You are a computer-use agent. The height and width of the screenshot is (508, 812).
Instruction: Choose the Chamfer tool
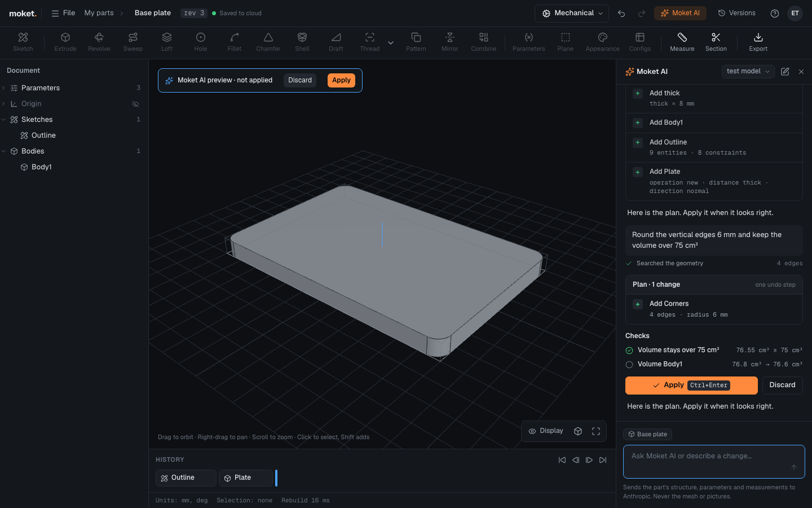point(268,42)
